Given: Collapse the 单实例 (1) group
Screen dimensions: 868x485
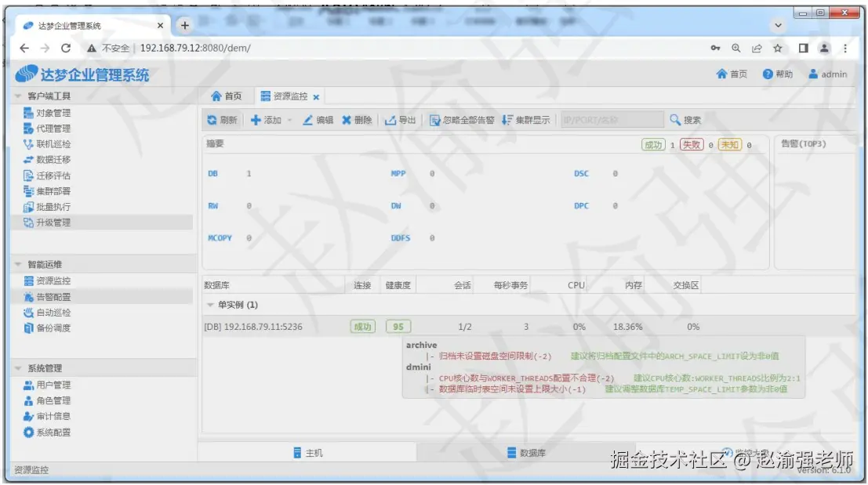Looking at the screenshot, I should click(210, 305).
